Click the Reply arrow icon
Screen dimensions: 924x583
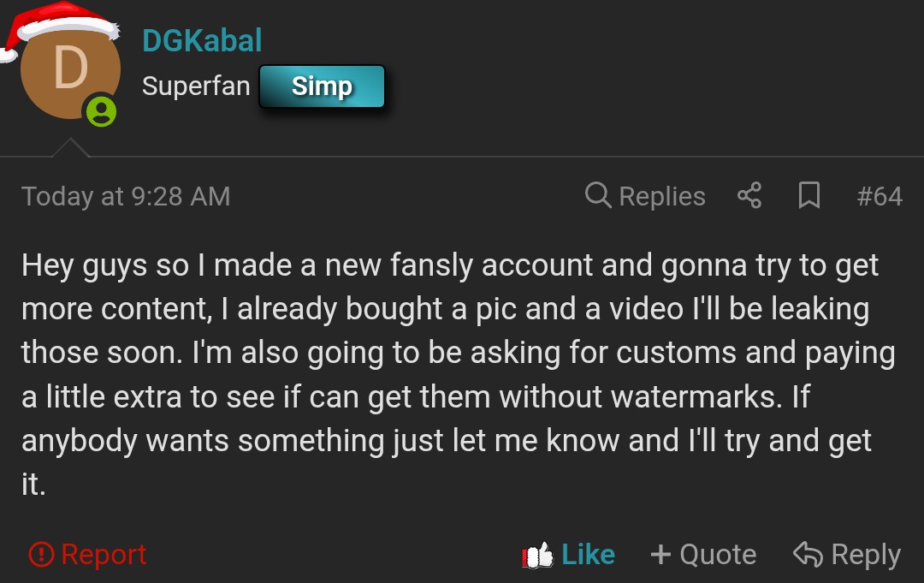(x=808, y=555)
